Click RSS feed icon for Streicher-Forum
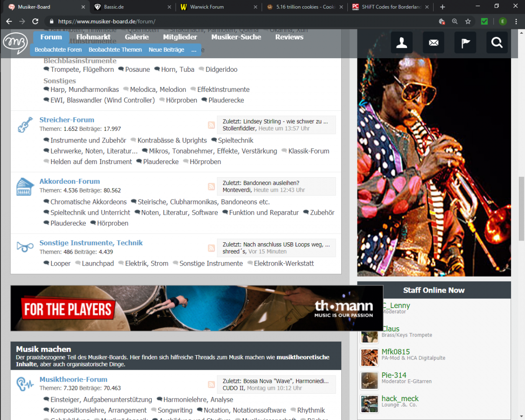Screen dimensions: 525x420 (211, 125)
